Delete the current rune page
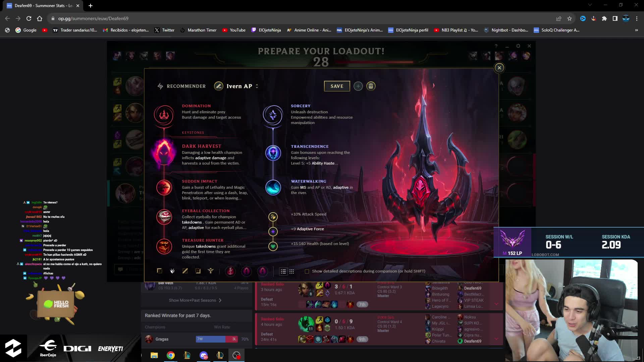Screen dimensions: 644x362 (371, 86)
